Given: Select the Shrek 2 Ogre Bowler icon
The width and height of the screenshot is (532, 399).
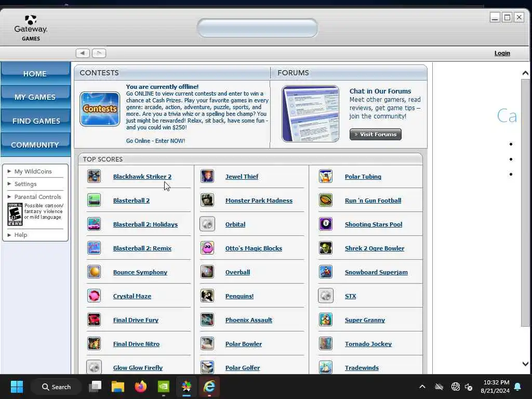Looking at the screenshot, I should 326,248.
